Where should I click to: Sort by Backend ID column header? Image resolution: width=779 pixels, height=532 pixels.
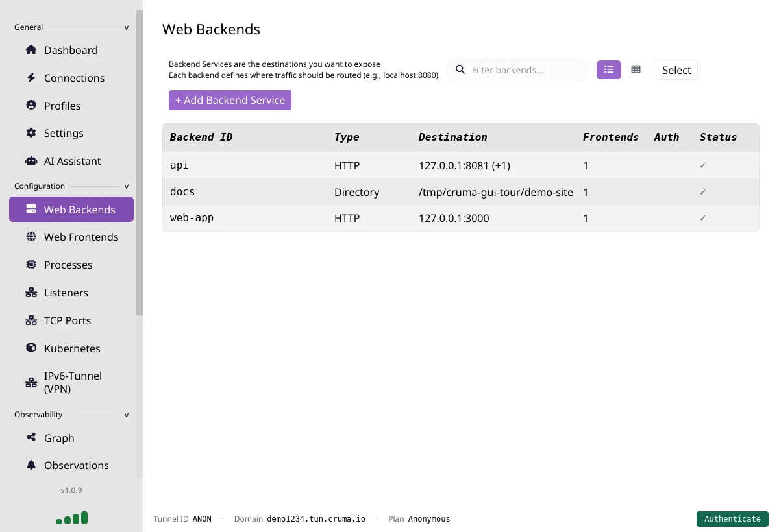pyautogui.click(x=201, y=137)
